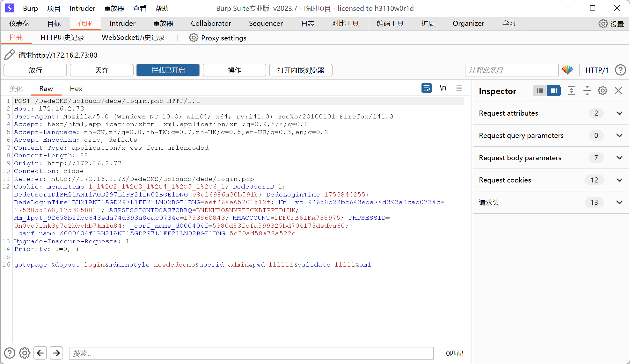Open the 查看 menu

(x=140, y=8)
